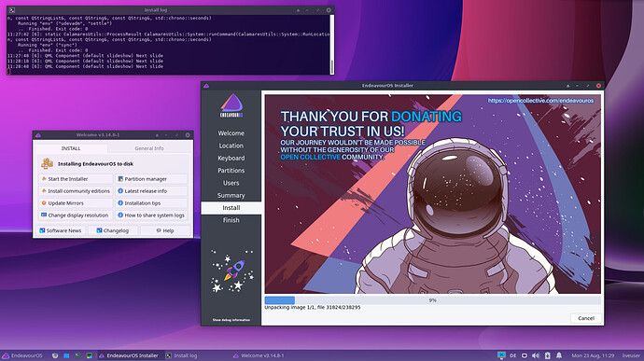Show notifications via the bell icon
Screen dimensions: 644x361
[x=559, y=355]
